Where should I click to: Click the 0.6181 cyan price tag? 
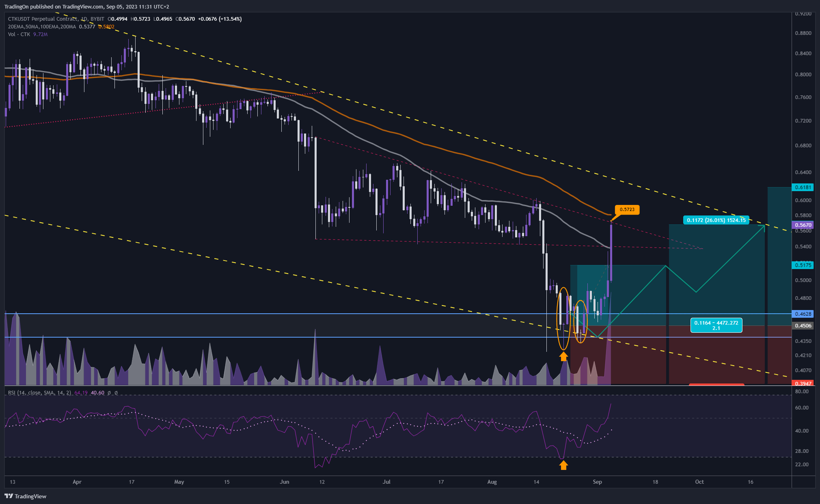[x=803, y=187]
